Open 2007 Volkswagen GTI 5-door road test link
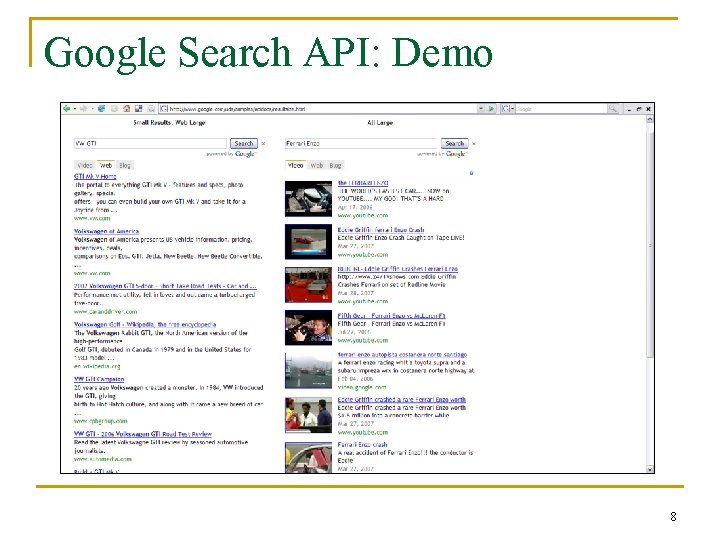720x540 pixels. click(165, 286)
